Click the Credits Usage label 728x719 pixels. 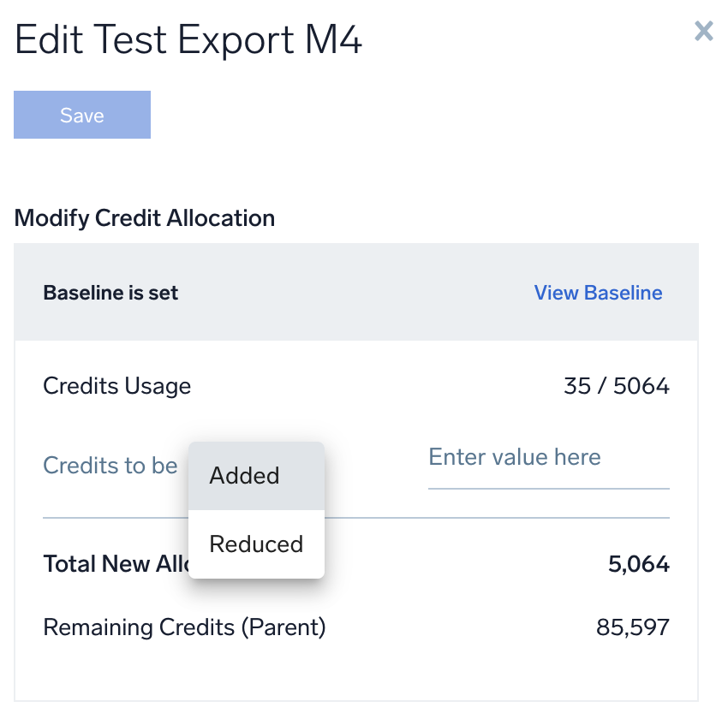tap(117, 386)
